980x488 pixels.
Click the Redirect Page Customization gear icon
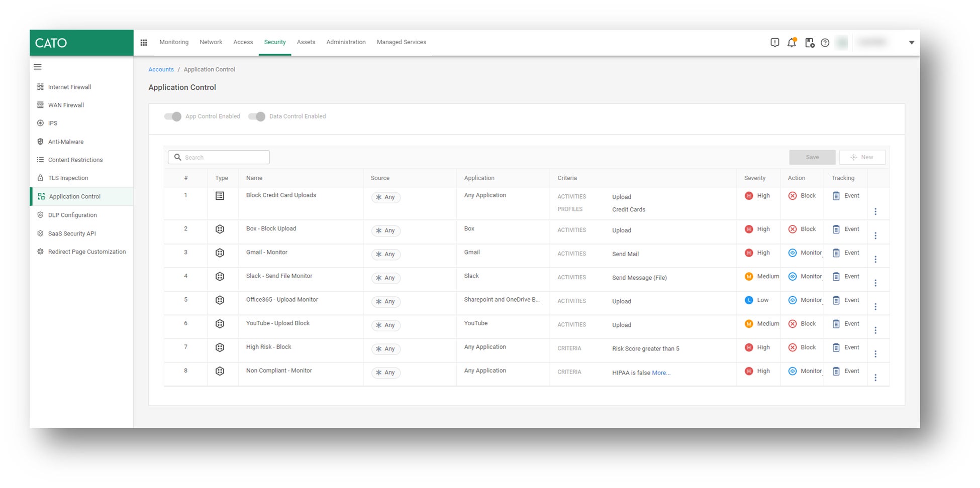(41, 252)
